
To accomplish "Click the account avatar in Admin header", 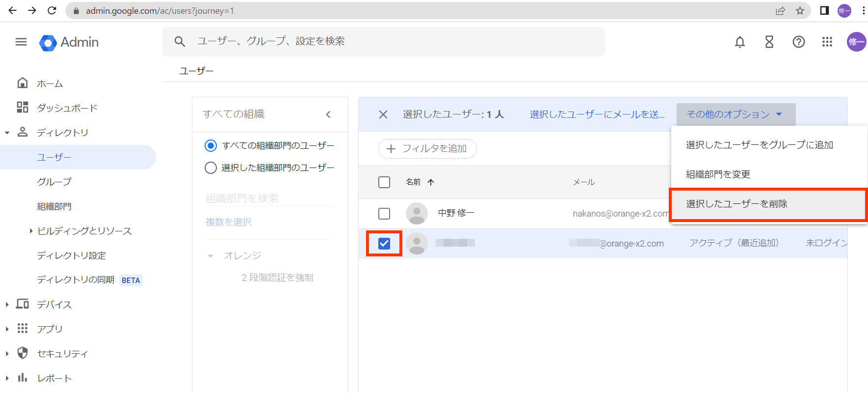I will pyautogui.click(x=856, y=42).
